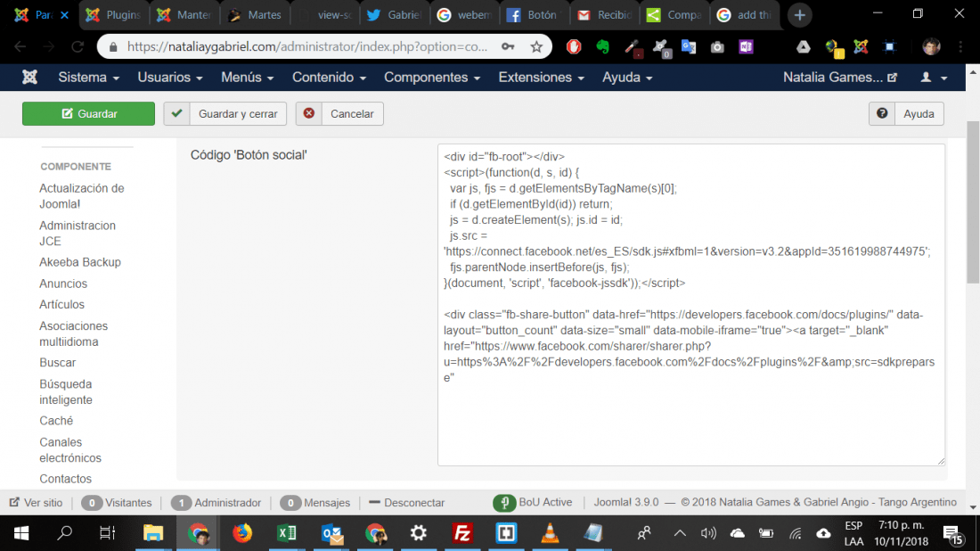Screen dimensions: 980x551
Task: Click Desconectar to log out
Action: 407,503
